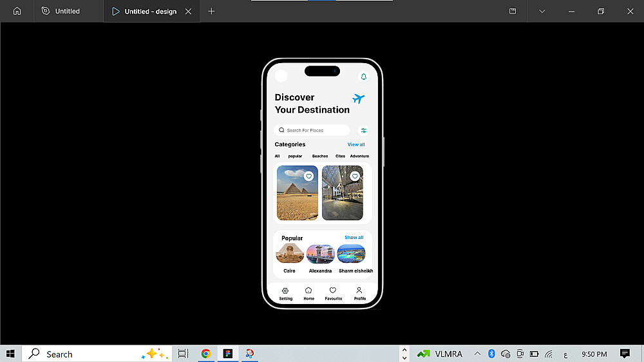Open the pyramids photo card
Screen dimensions: 644x362
click(x=298, y=193)
